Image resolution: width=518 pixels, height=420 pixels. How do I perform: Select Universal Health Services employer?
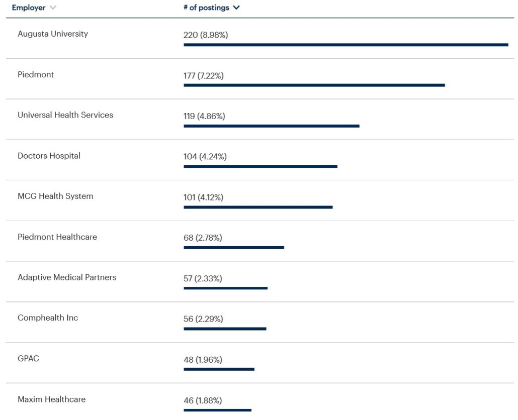[x=65, y=115]
